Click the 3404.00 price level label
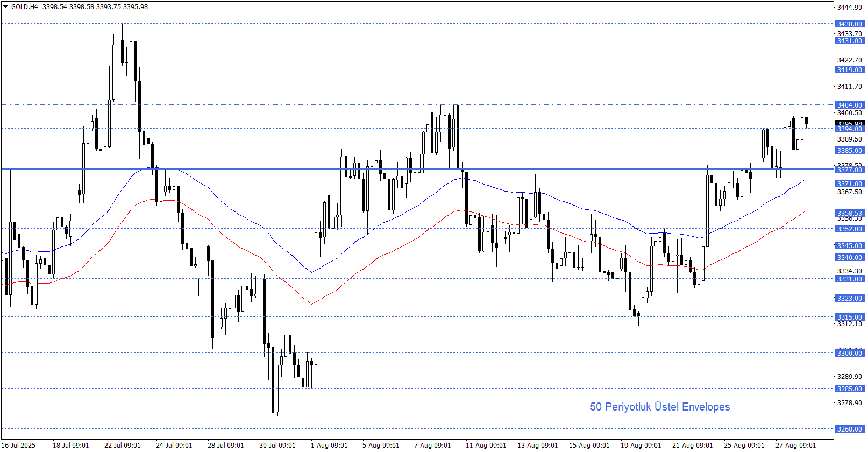The image size is (868, 452). point(849,105)
